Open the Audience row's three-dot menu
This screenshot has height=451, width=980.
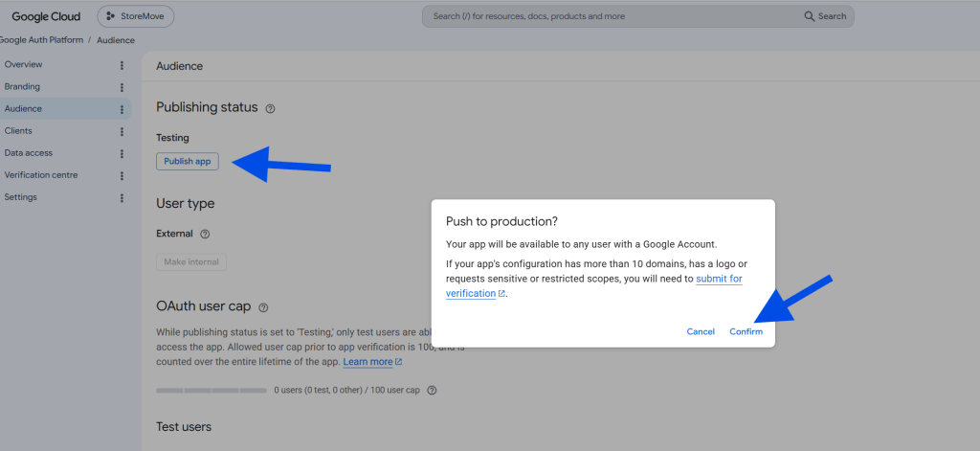click(122, 109)
